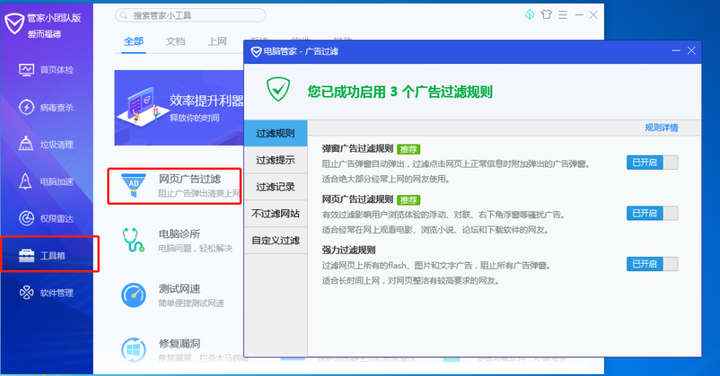Screen dimensions: 720x376
Task: Click the shield logo in 广告过滤 title bar
Action: [x=256, y=51]
